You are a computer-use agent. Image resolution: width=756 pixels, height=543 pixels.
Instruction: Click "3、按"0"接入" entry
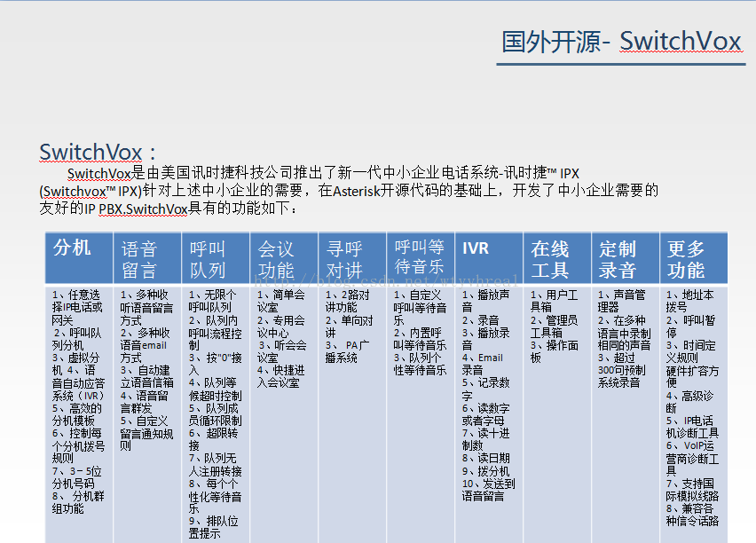(215, 364)
